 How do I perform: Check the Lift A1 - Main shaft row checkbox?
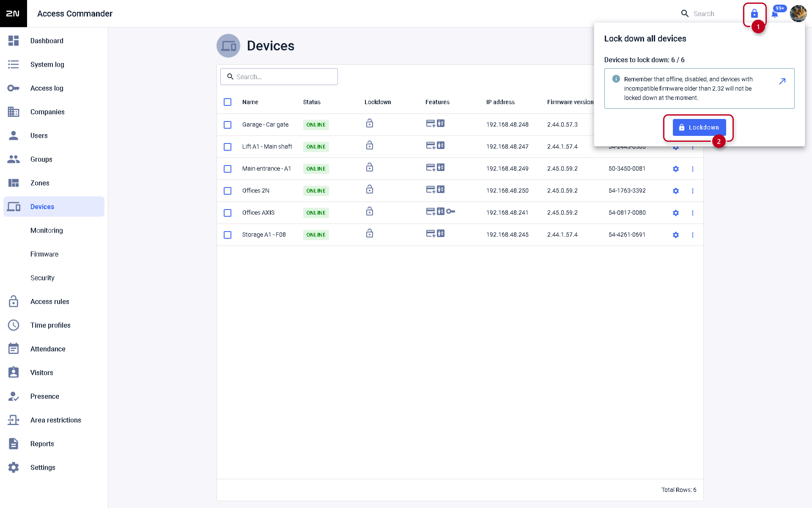[x=228, y=147]
